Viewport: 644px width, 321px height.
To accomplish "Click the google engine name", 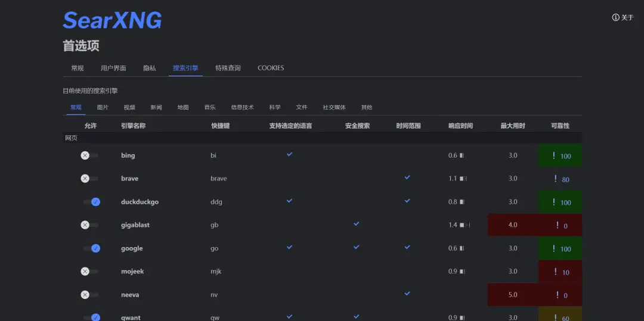I will pos(132,248).
